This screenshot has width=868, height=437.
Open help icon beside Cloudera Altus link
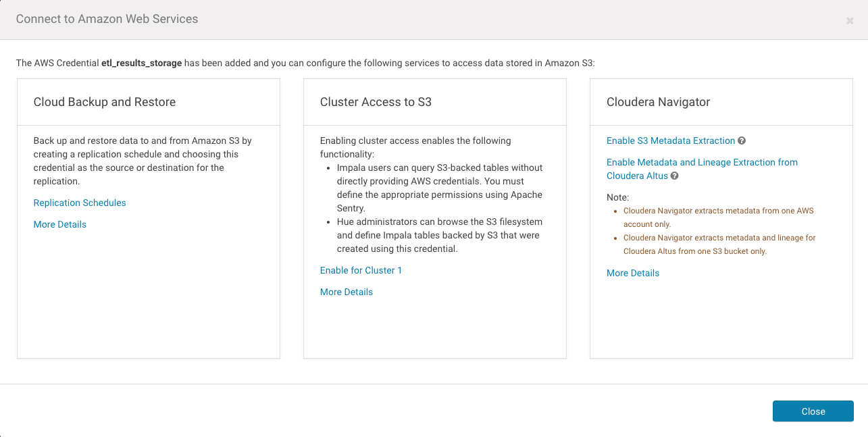click(x=674, y=176)
